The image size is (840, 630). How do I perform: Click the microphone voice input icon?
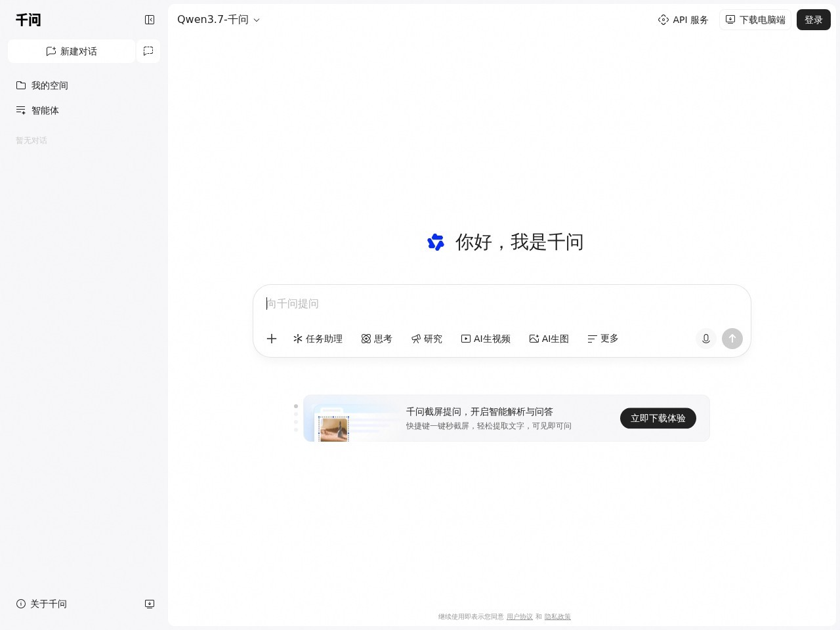click(706, 339)
